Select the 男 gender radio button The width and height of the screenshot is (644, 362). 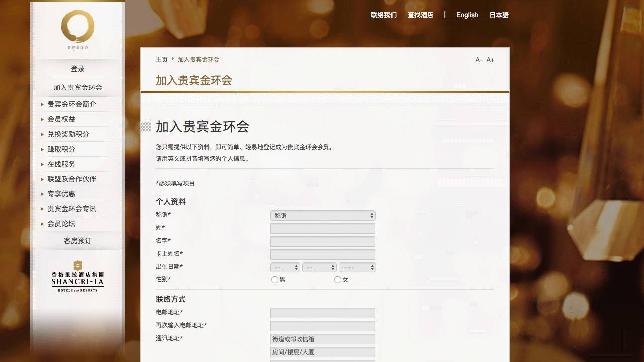pos(275,280)
